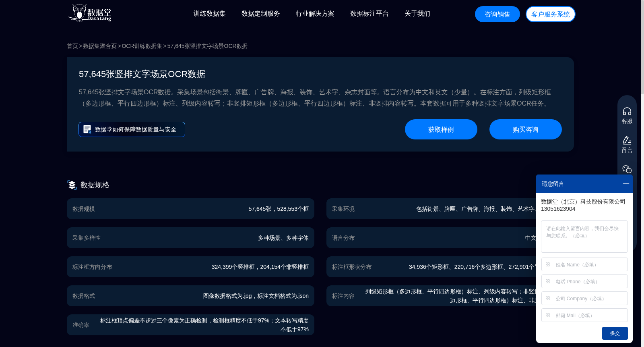
Task: Open the 留言 pencil icon in sidebar
Action: click(627, 140)
